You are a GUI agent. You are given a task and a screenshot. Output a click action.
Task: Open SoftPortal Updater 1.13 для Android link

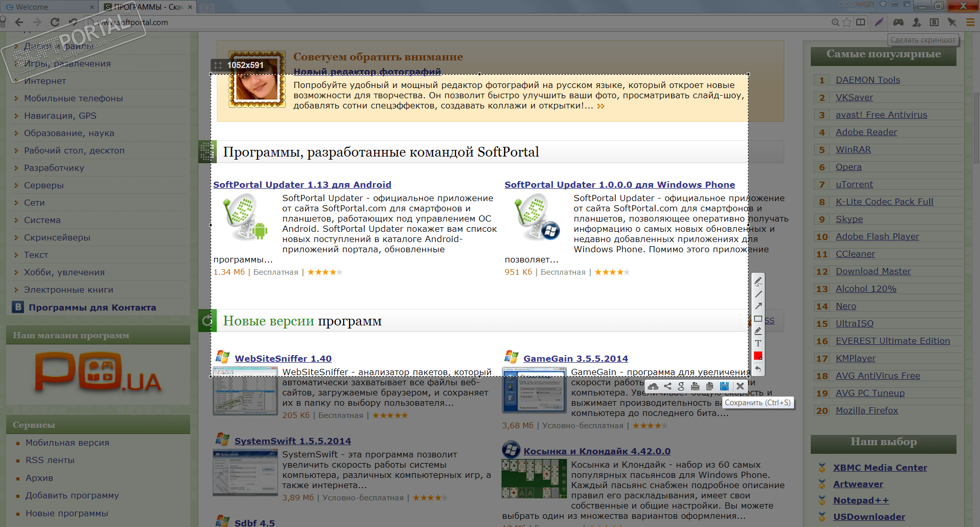click(302, 185)
